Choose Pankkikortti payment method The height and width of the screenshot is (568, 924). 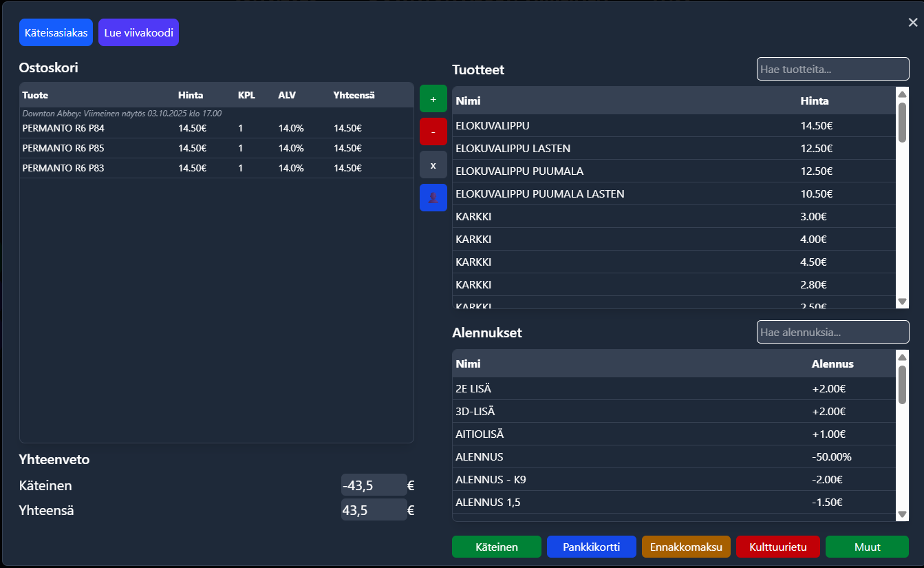591,547
